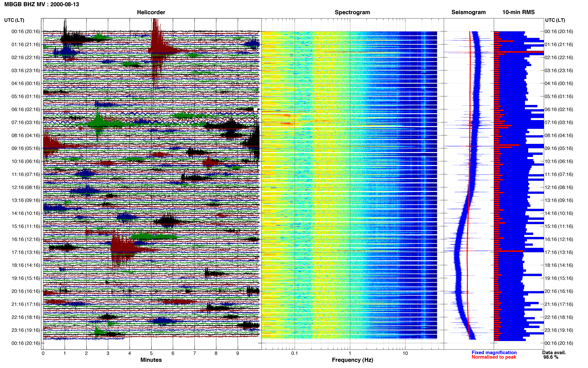Click left time label '15:16 (11:16)'

tap(26, 226)
